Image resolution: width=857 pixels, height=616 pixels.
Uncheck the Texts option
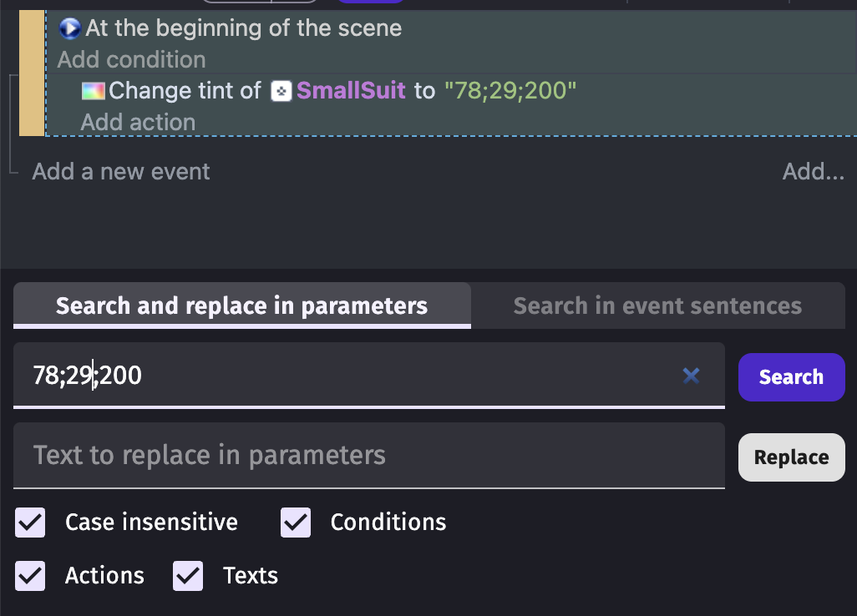[x=188, y=575]
